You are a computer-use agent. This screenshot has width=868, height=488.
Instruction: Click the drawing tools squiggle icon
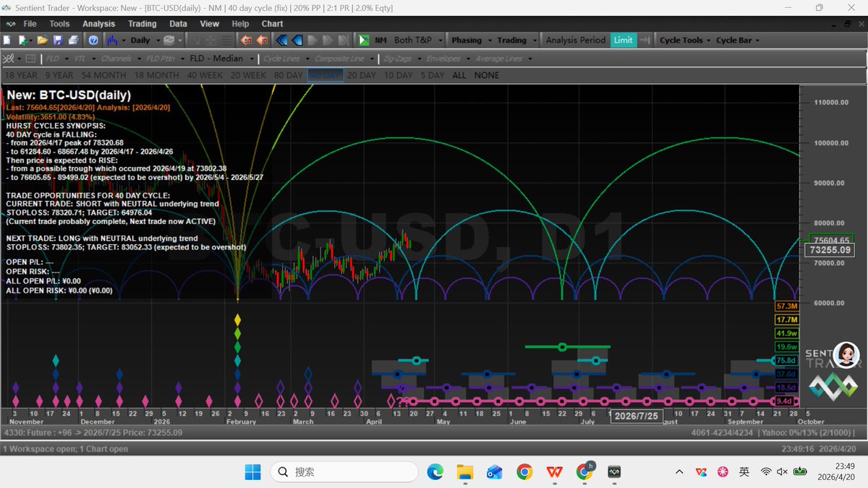8,59
